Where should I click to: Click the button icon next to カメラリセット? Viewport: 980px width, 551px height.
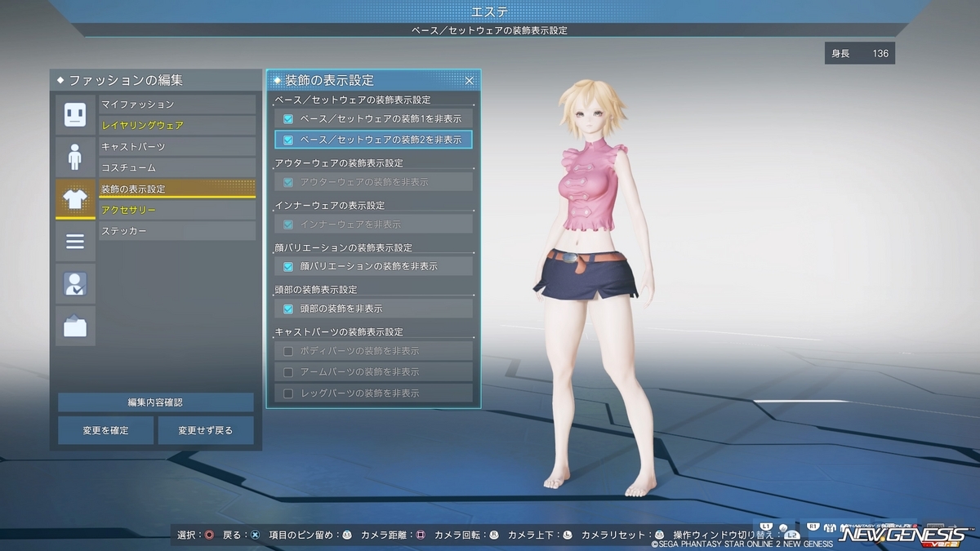click(659, 535)
